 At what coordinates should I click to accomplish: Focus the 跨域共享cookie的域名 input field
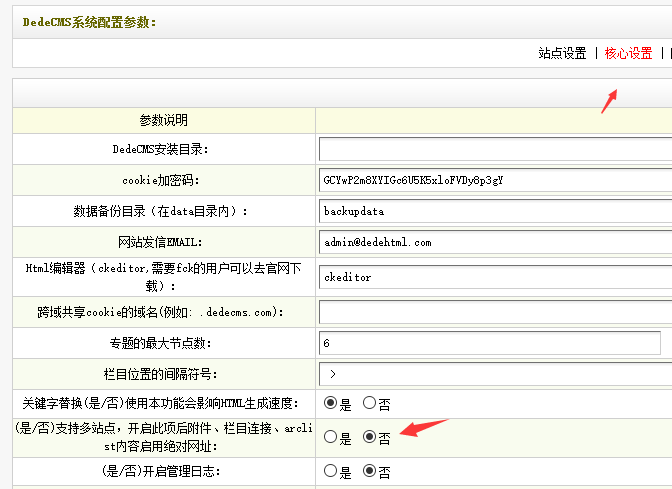tap(495, 312)
